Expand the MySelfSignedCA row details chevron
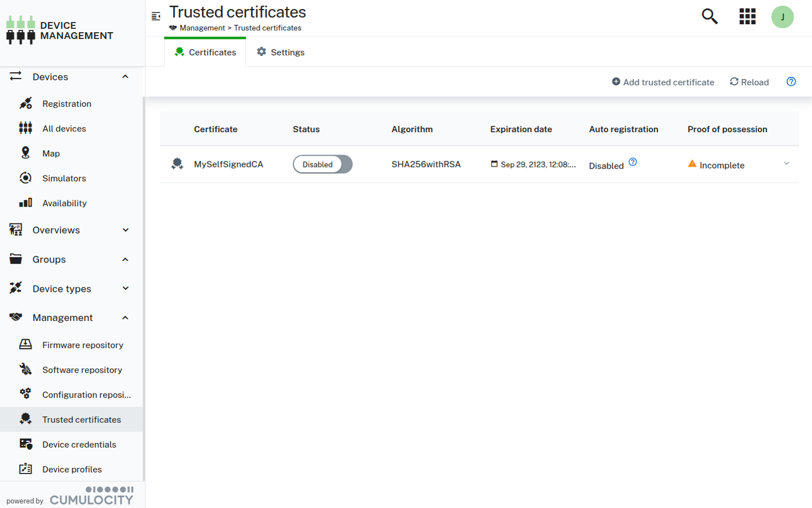The height and width of the screenshot is (508, 812). click(x=787, y=164)
